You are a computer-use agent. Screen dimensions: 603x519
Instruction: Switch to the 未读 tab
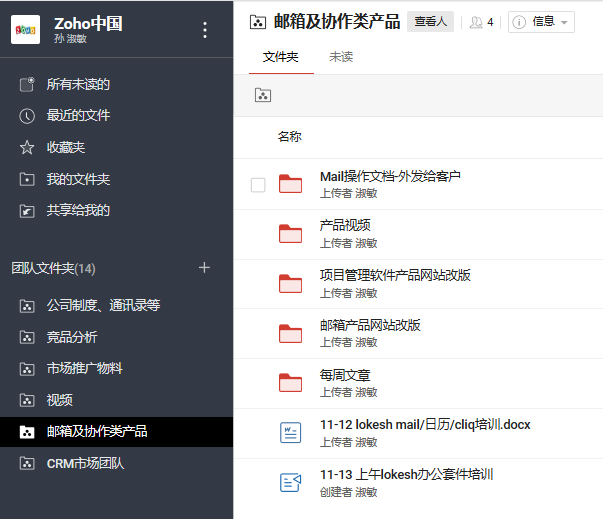[x=341, y=57]
